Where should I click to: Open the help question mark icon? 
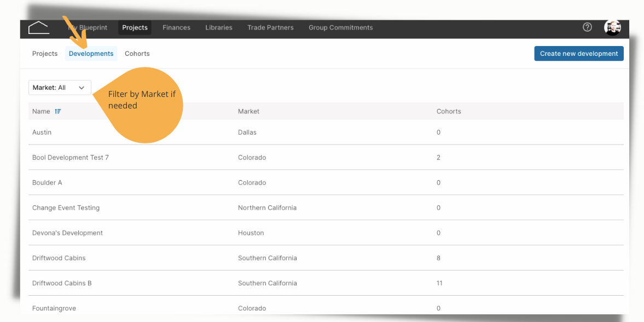[587, 27]
